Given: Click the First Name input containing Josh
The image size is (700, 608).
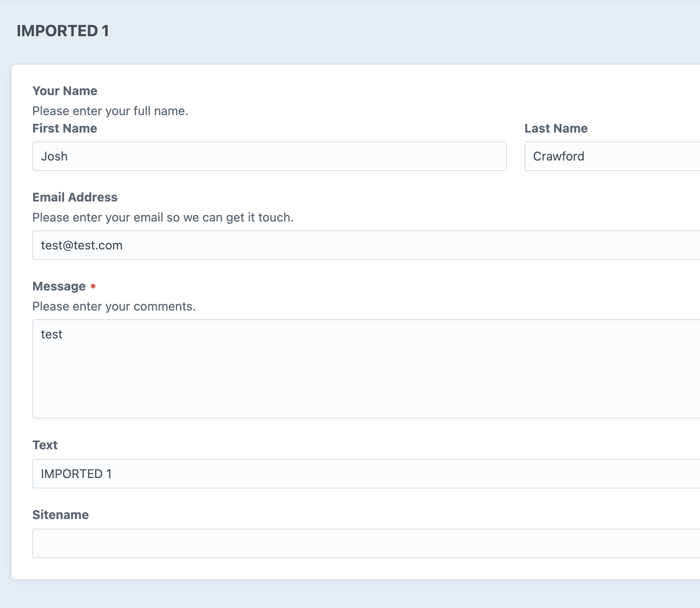Looking at the screenshot, I should tap(269, 156).
